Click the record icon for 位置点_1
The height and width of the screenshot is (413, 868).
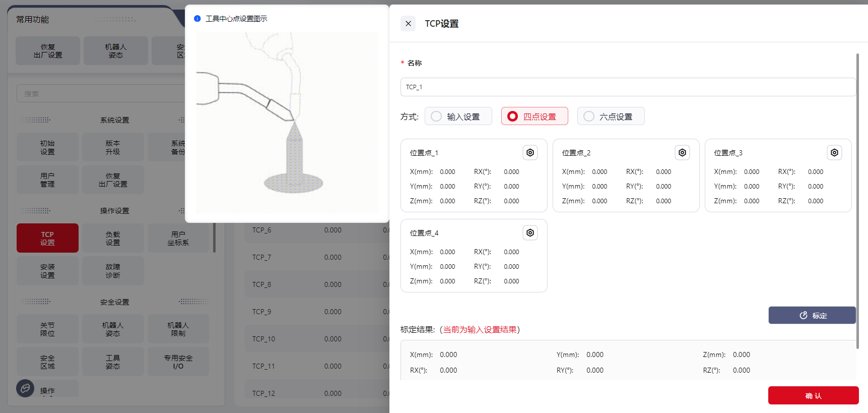(x=530, y=153)
